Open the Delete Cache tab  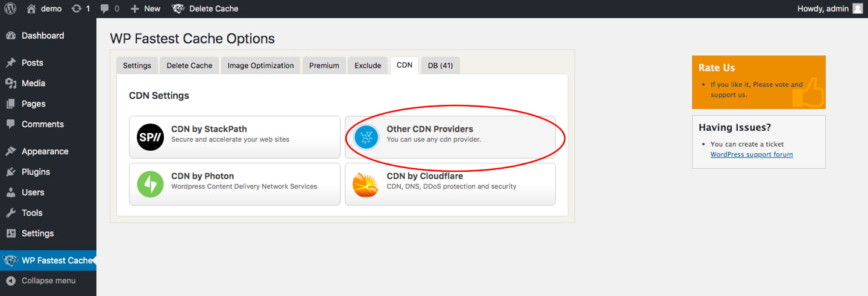[x=189, y=65]
